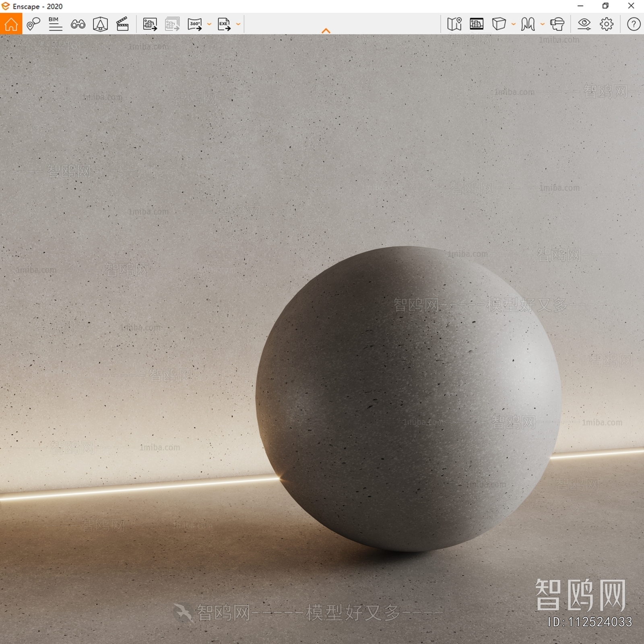Click the EXE standalone export icon
The height and width of the screenshot is (644, 644).
(x=224, y=24)
